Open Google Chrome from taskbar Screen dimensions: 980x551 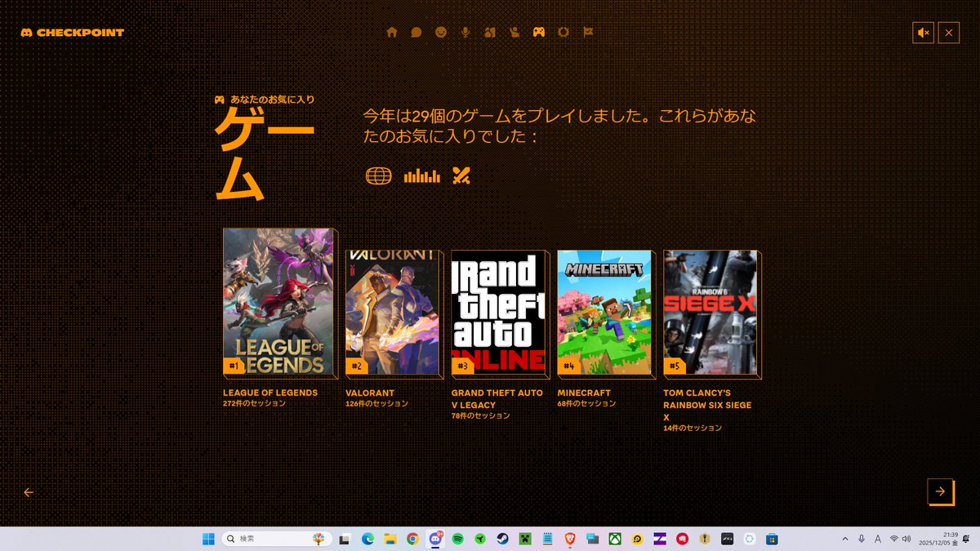pyautogui.click(x=412, y=539)
